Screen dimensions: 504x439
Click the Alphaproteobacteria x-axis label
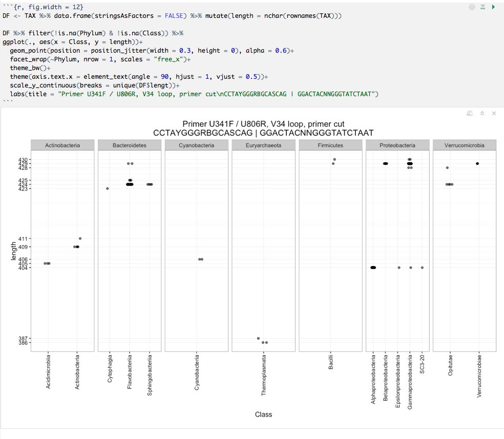click(x=373, y=379)
